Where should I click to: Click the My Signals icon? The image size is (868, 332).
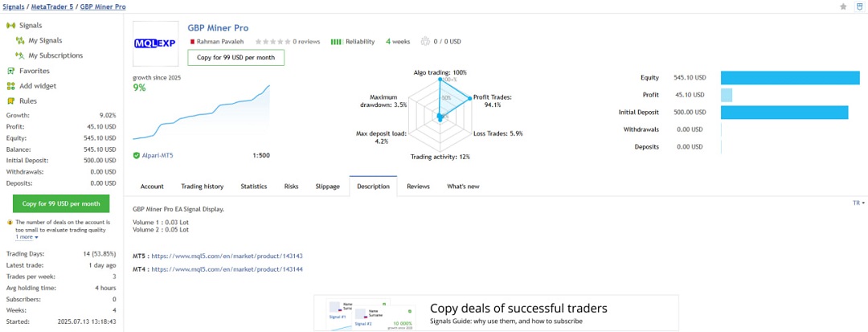click(20, 40)
